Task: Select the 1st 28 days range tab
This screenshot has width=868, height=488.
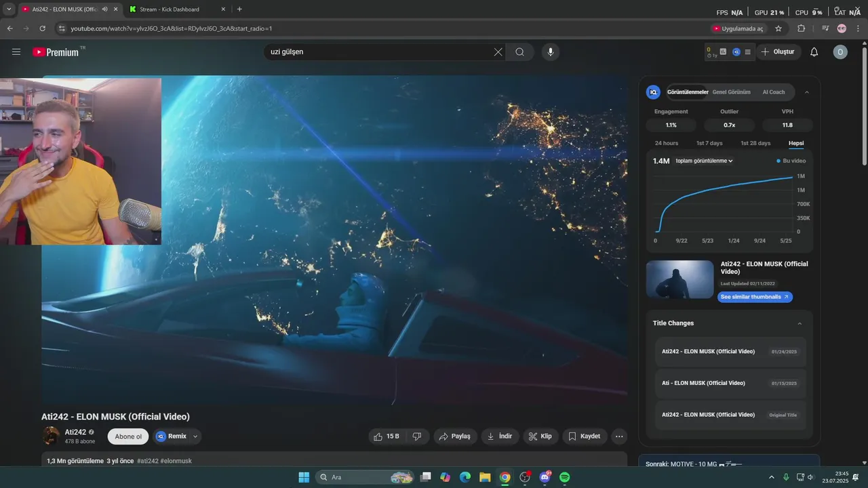Action: [x=755, y=143]
